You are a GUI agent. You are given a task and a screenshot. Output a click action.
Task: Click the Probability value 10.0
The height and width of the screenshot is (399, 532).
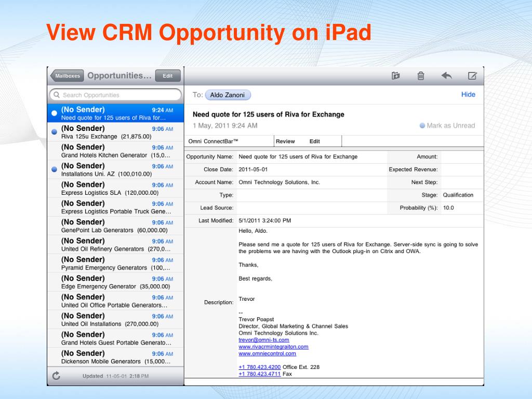pos(448,208)
